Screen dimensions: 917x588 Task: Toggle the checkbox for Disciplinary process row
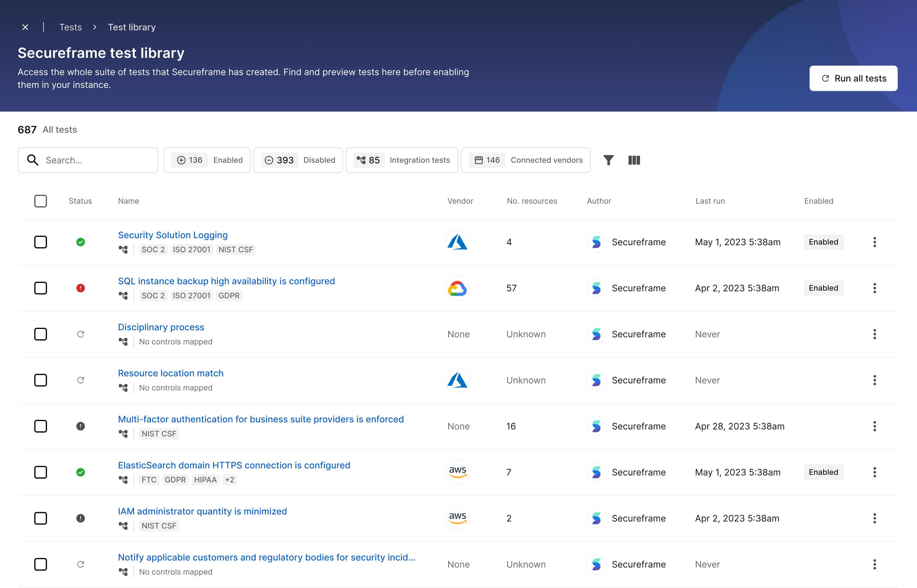pyautogui.click(x=41, y=333)
